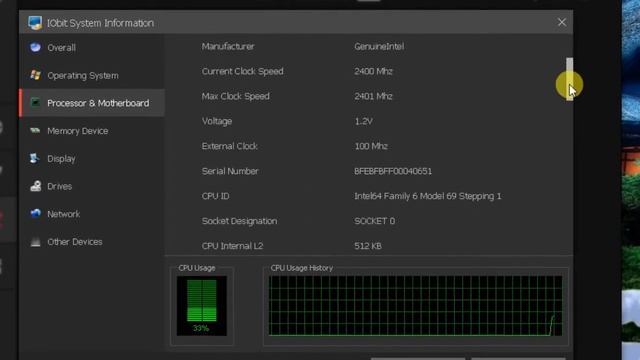Click the CPU Usage History heading
Viewport: 640px width, 360px height.
pyautogui.click(x=302, y=268)
